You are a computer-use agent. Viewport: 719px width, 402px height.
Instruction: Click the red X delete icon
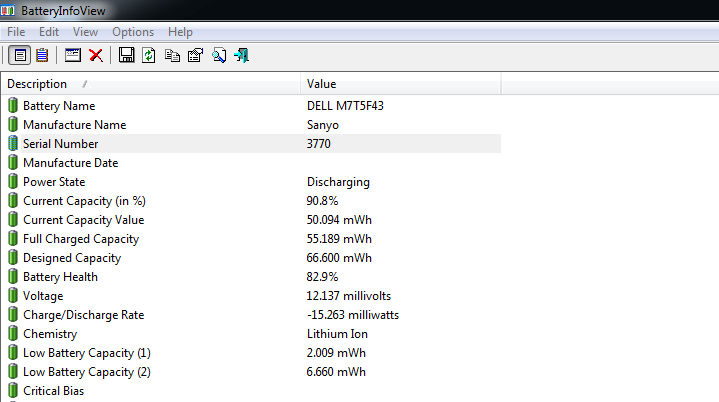click(96, 55)
